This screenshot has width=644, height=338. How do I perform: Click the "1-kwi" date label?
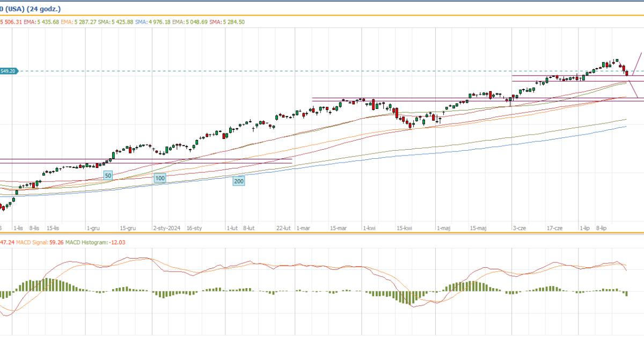[x=369, y=228]
